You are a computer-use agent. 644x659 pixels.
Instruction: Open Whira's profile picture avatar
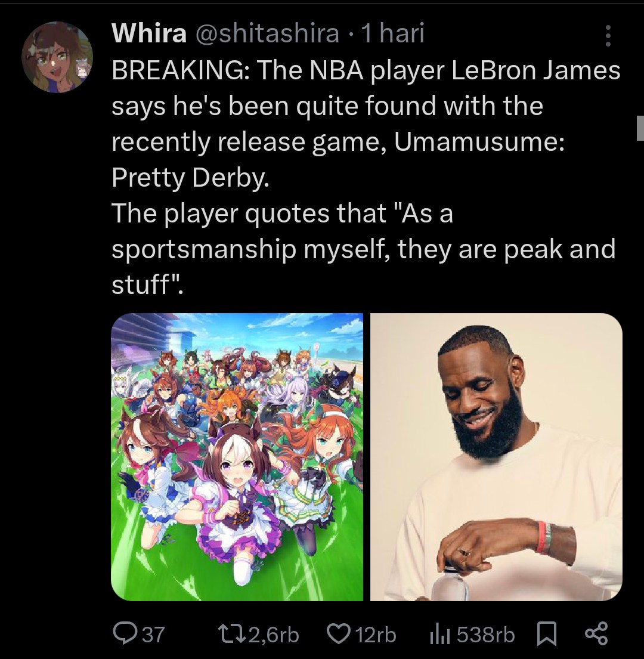pyautogui.click(x=58, y=57)
